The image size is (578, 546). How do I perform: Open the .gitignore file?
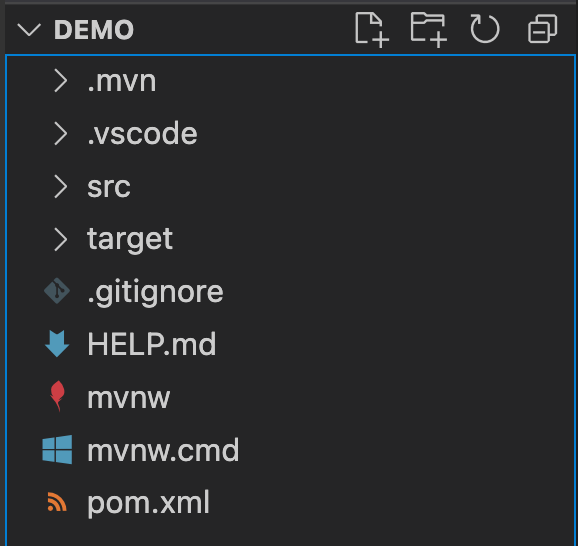291,291
